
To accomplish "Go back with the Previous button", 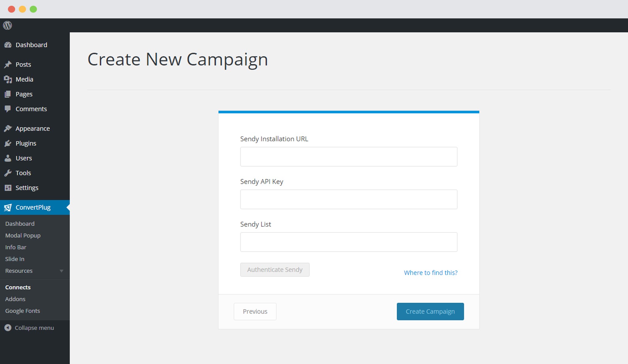I will [255, 311].
